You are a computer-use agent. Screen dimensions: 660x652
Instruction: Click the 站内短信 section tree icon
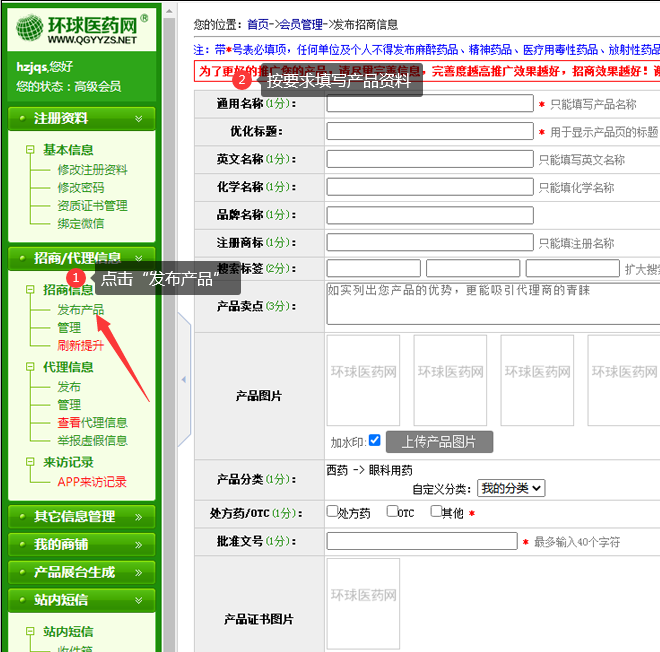[x=31, y=632]
